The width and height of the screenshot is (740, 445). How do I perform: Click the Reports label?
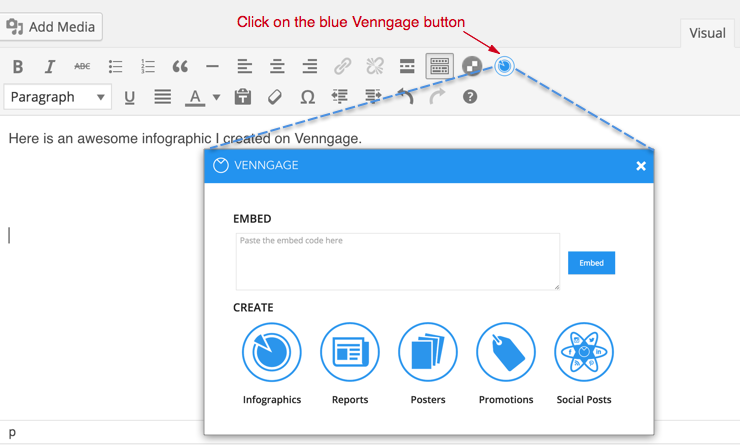[x=350, y=400]
